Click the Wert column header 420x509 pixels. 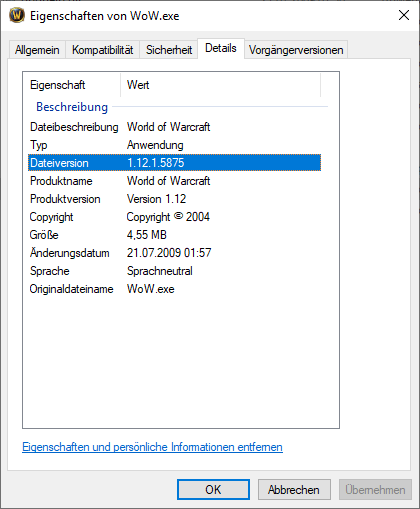point(221,85)
